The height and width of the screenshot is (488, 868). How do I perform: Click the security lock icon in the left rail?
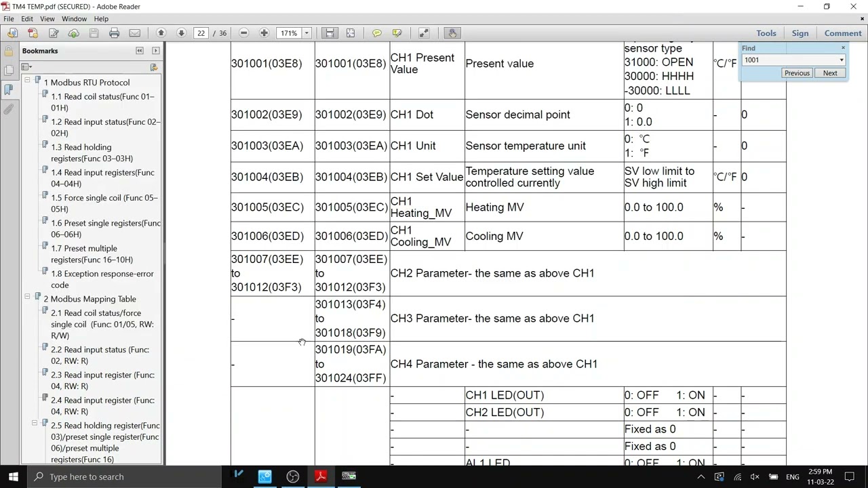click(9, 51)
